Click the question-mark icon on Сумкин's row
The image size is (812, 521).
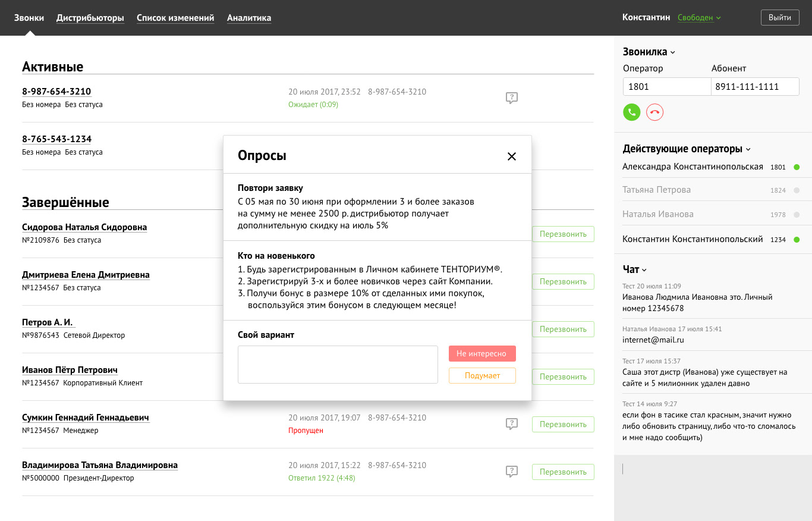(x=512, y=423)
